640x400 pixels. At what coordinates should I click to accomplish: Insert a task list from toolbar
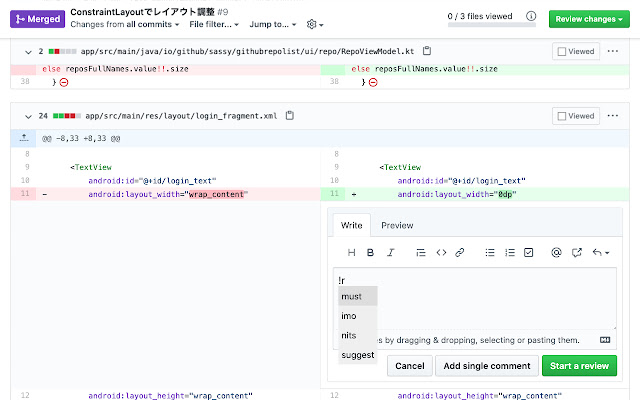coord(529,252)
